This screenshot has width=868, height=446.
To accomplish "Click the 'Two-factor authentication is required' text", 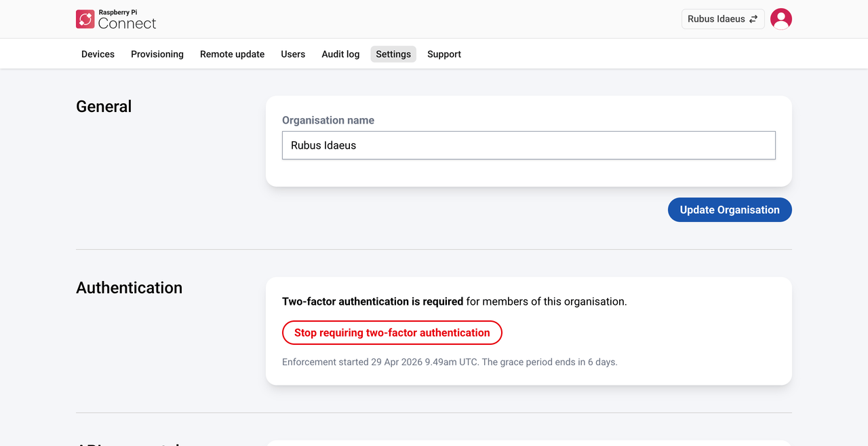I will [x=373, y=301].
